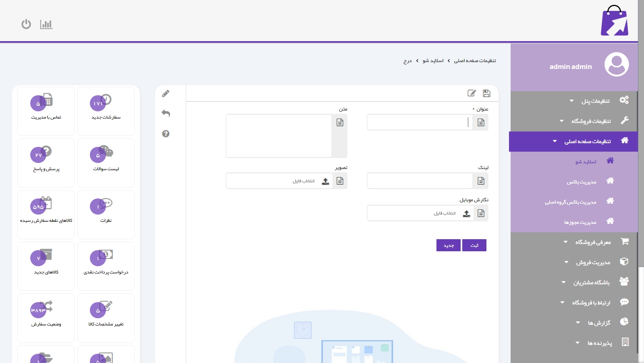
Task: Select the pencil edit tool icon
Action: click(166, 94)
